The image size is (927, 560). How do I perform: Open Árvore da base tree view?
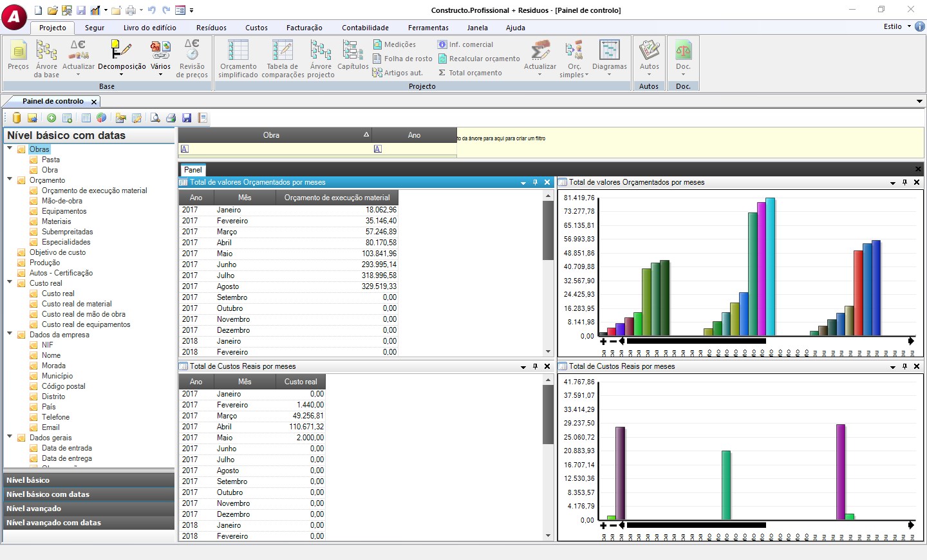46,59
